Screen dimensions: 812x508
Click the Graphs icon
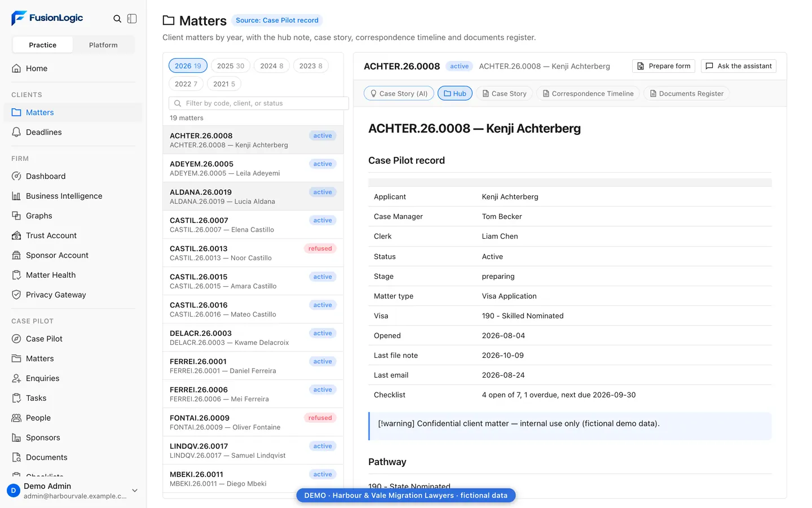point(16,216)
